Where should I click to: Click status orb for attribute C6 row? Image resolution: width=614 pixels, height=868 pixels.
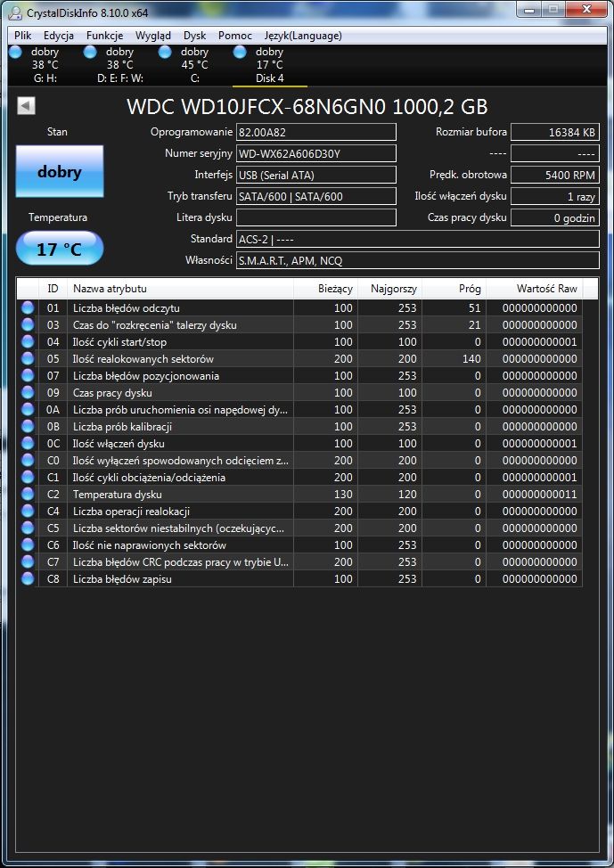[27, 545]
